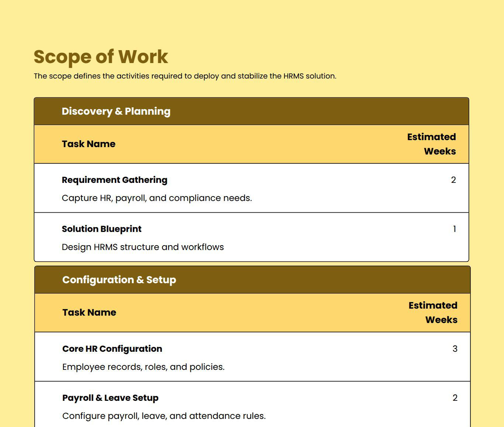Screen dimensions: 504x427
Task: Click the Scope of Work heading
Action: [101, 57]
